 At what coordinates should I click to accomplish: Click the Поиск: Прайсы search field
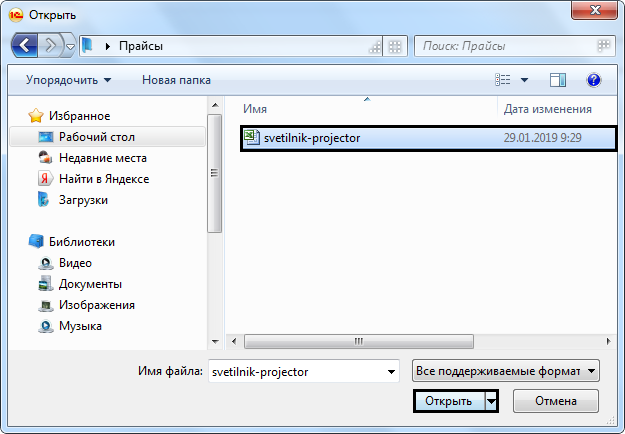click(x=505, y=46)
